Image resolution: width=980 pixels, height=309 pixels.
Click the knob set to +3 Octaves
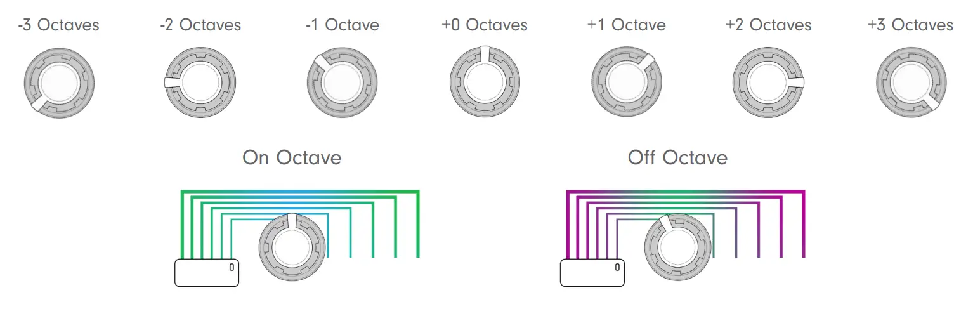coord(911,83)
